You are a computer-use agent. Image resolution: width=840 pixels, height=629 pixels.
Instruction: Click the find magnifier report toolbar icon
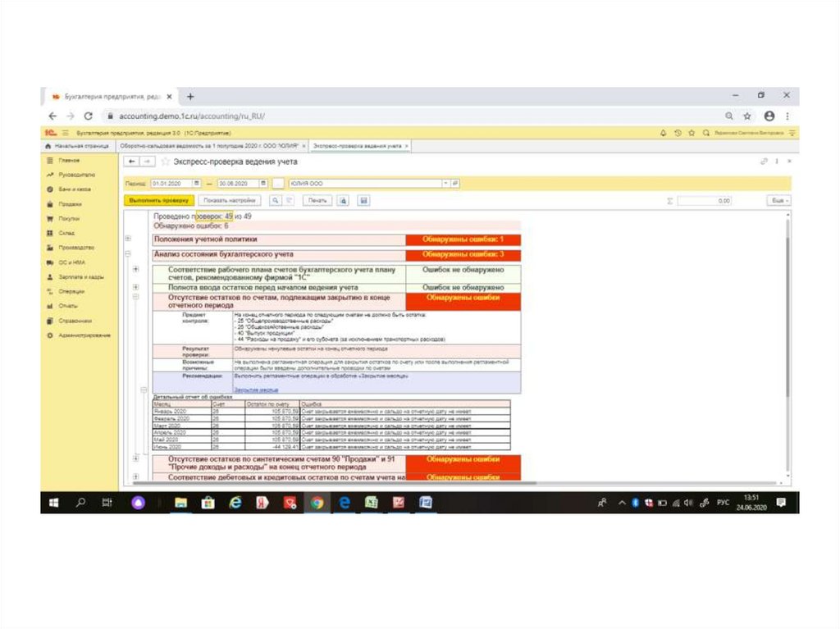click(x=275, y=200)
